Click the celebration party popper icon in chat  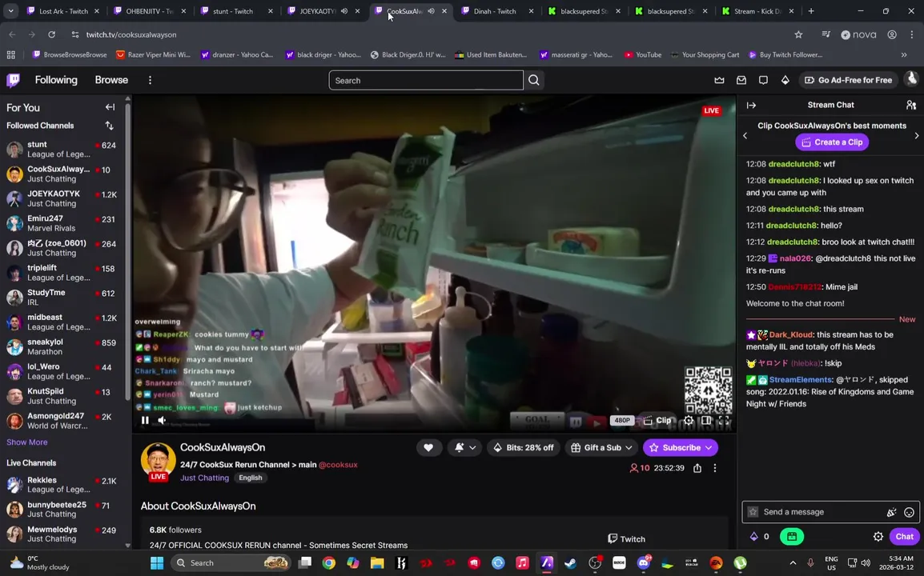pos(892,512)
